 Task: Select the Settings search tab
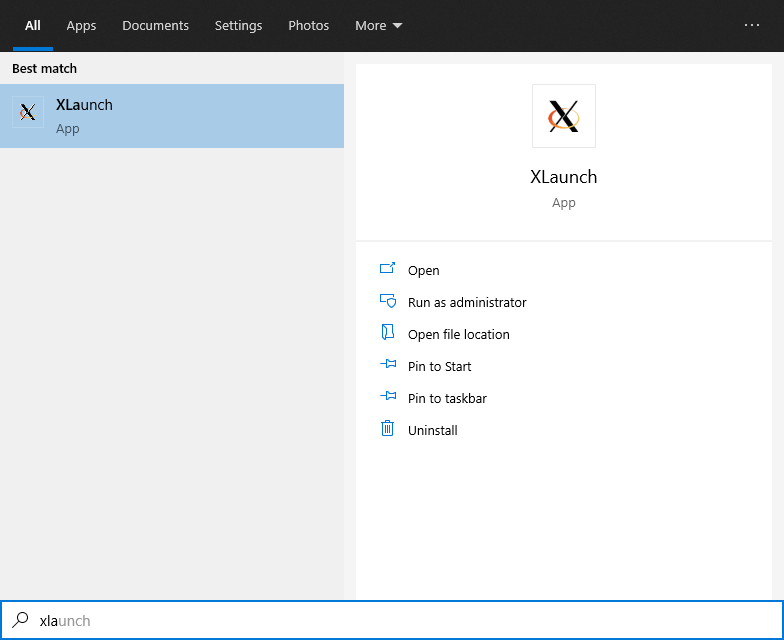(x=238, y=26)
